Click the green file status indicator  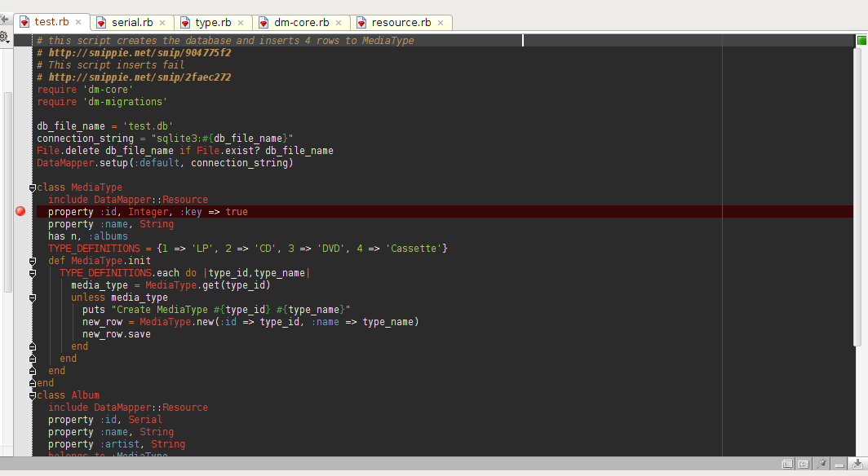(861, 41)
